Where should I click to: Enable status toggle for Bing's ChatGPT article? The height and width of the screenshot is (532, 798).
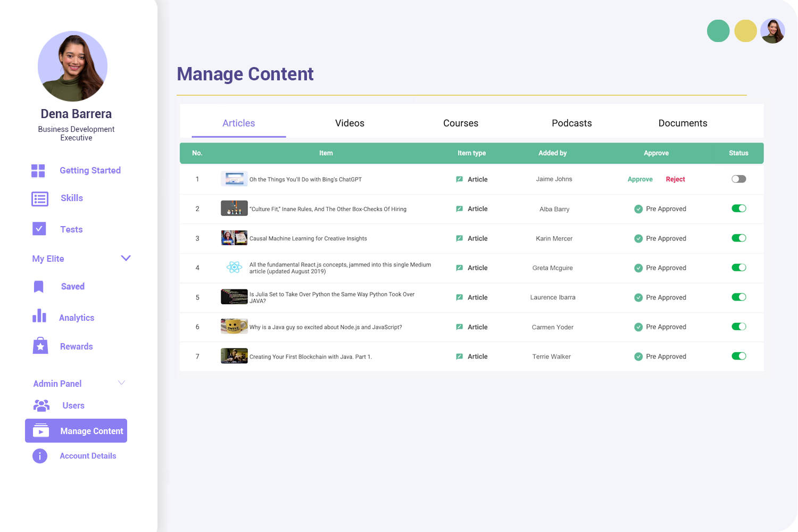(x=738, y=179)
